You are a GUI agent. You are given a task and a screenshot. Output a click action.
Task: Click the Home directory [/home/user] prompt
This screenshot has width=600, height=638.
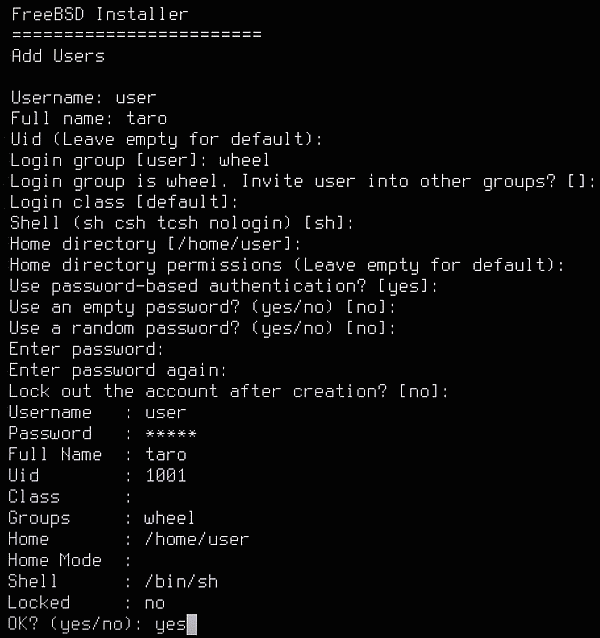[x=155, y=244]
